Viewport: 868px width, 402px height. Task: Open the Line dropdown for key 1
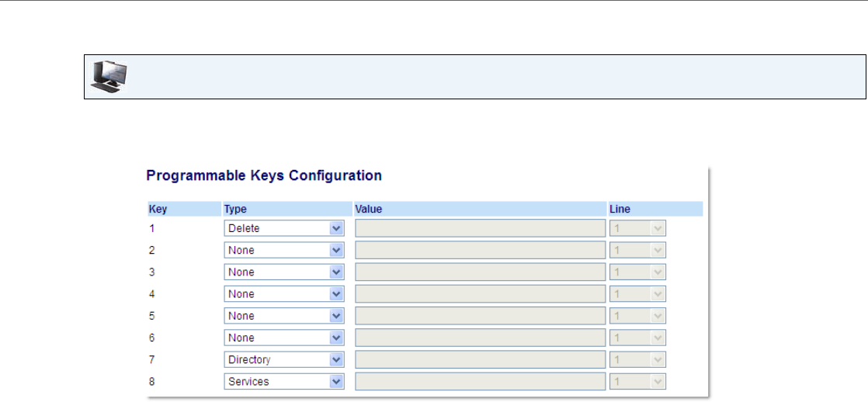click(637, 228)
